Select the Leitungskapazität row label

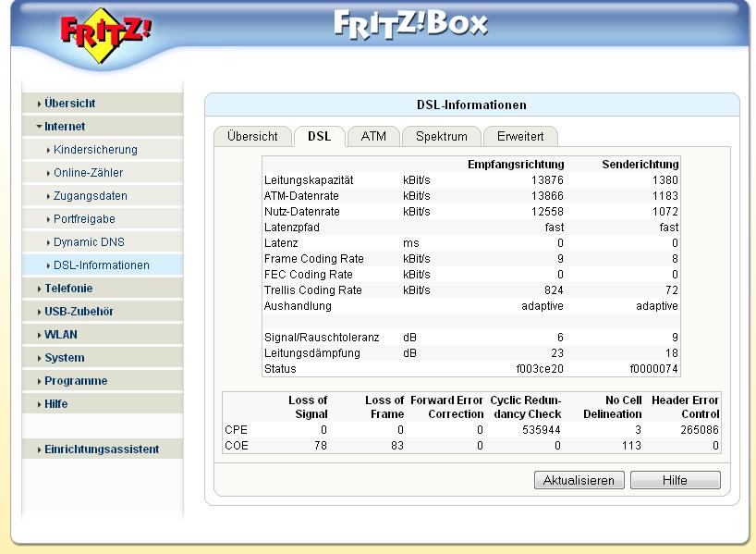pos(309,180)
